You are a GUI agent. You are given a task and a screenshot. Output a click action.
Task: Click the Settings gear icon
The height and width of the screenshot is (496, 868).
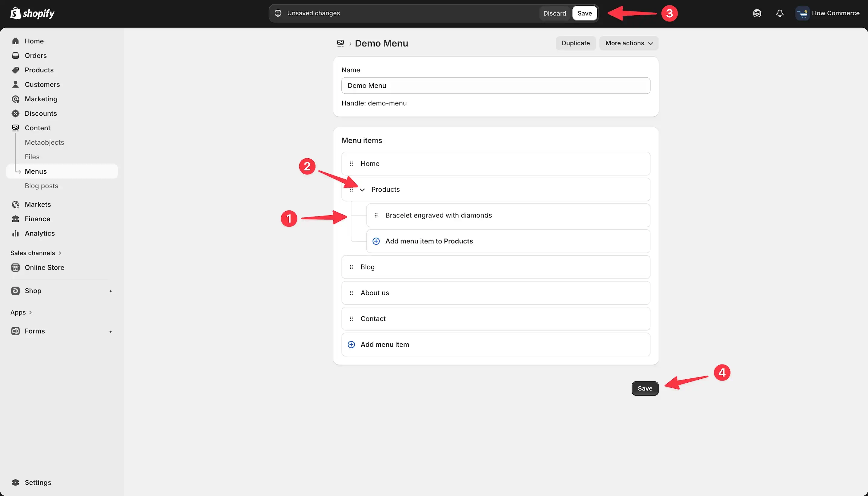pos(15,482)
